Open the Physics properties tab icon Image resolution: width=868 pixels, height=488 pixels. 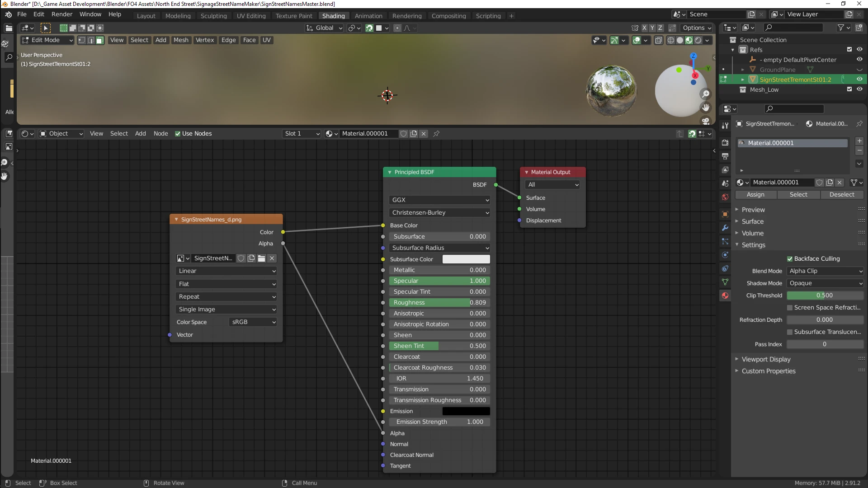725,255
